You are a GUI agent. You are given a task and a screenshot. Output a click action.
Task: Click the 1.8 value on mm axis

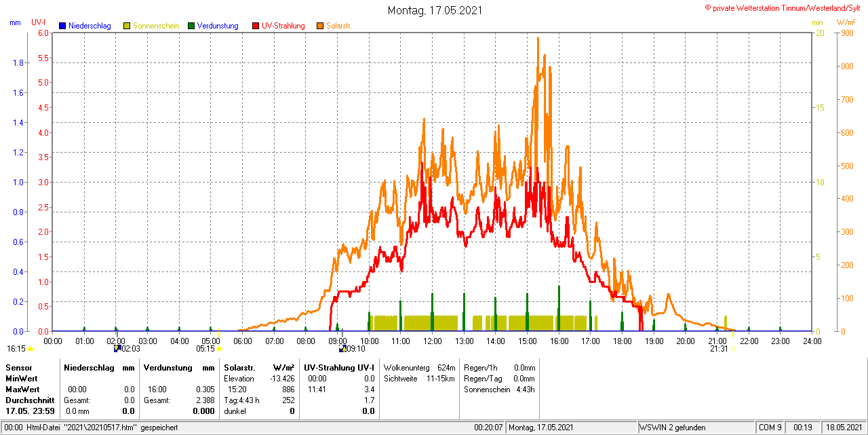click(x=18, y=62)
